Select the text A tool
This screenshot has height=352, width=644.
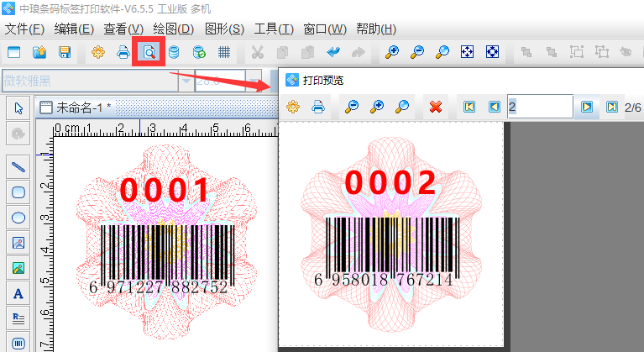point(18,294)
